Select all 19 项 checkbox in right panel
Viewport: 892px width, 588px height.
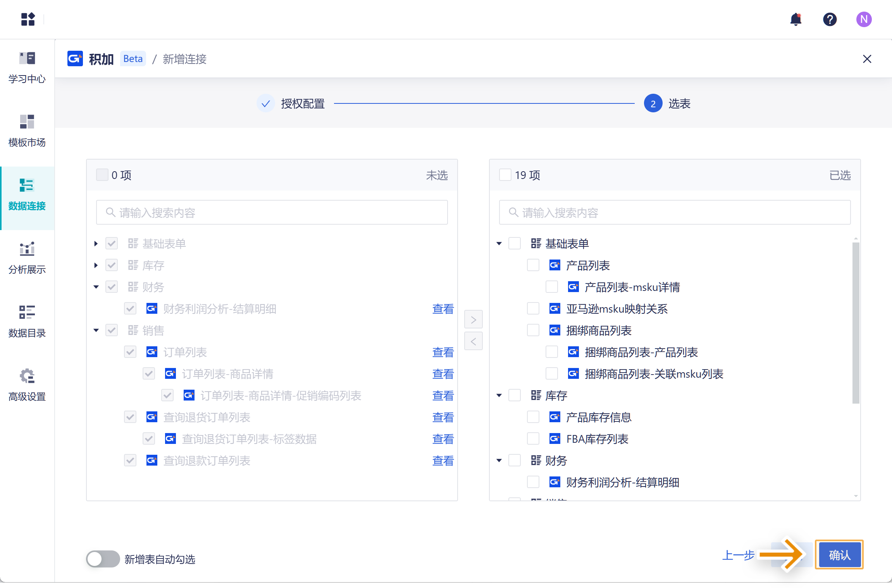click(505, 175)
